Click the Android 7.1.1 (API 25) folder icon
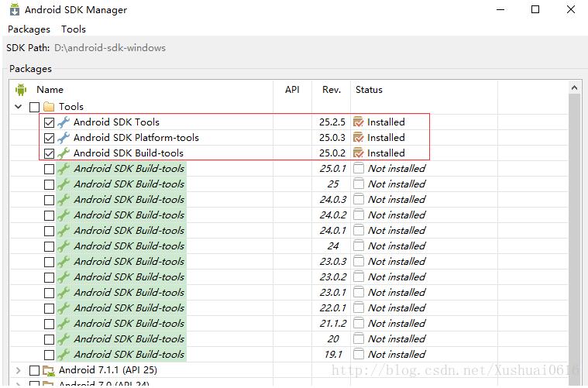The image size is (588, 388). pyautogui.click(x=49, y=370)
